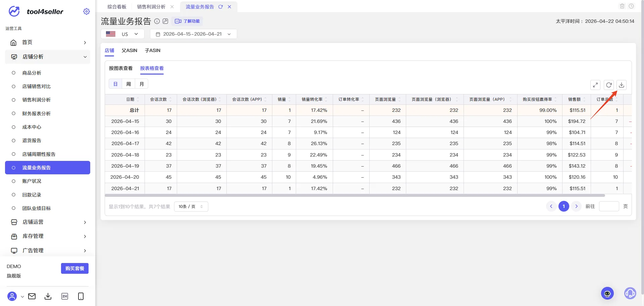This screenshot has height=306, width=644.
Task: Expand the 首页 menu
Action: pos(48,42)
